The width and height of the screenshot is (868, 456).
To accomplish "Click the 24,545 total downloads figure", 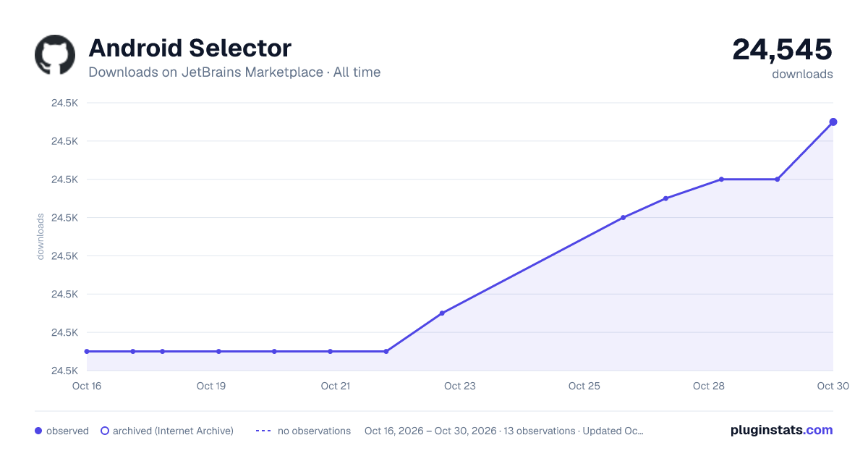I will (x=783, y=49).
